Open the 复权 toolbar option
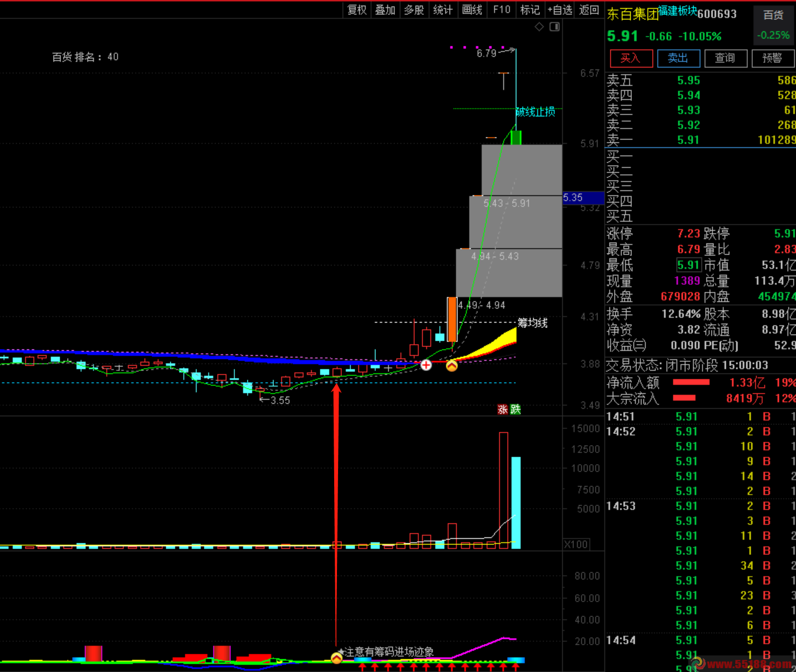796x672 pixels. coord(357,9)
